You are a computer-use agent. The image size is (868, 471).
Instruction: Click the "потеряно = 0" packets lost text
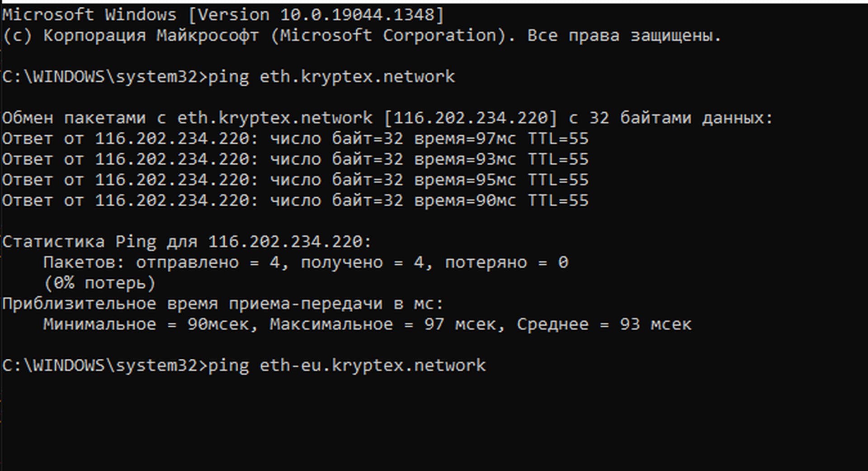tap(506, 263)
